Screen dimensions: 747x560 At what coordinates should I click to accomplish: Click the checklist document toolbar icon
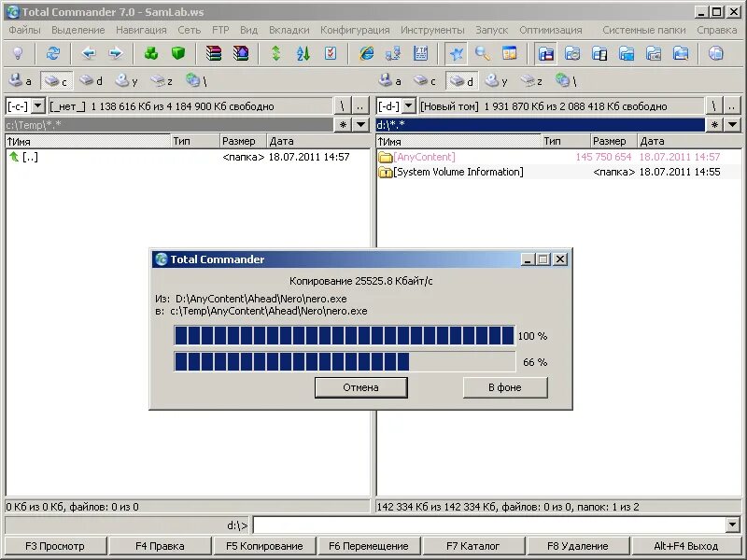pos(331,53)
